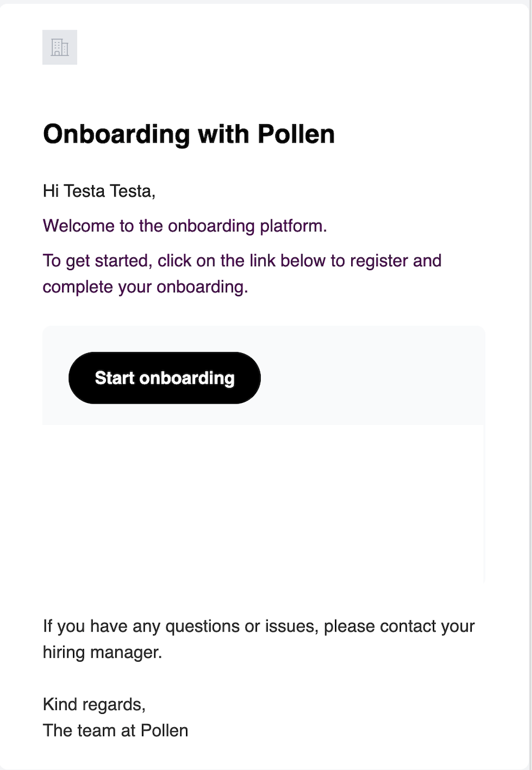Click the Hi Testa Testa greeting
The height and width of the screenshot is (770, 532).
pos(99,191)
